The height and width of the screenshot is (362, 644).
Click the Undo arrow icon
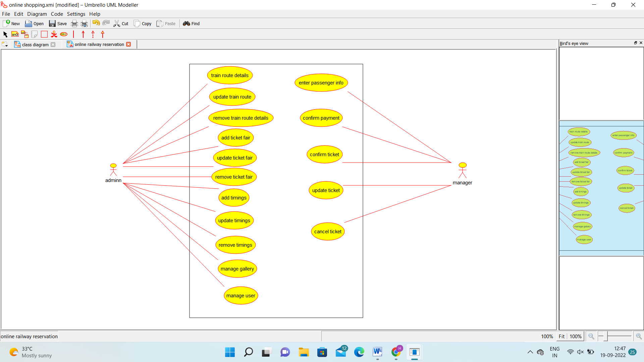[96, 23]
